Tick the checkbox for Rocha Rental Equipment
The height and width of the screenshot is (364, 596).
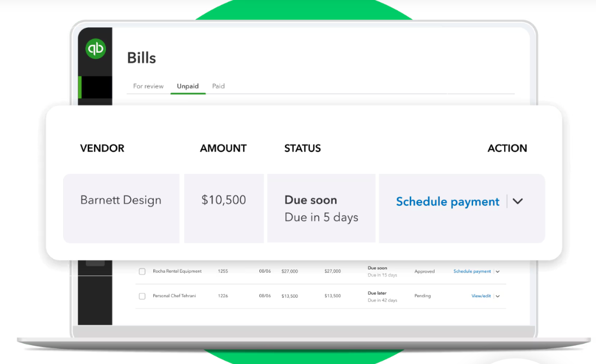[x=142, y=272]
